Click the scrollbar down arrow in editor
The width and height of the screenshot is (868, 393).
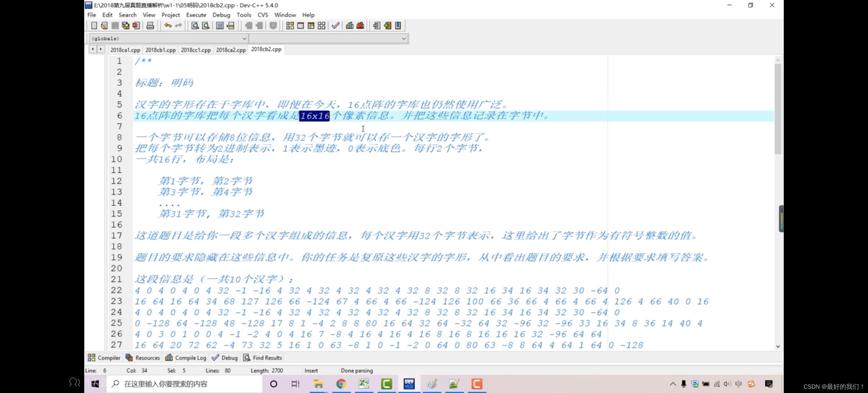(778, 346)
